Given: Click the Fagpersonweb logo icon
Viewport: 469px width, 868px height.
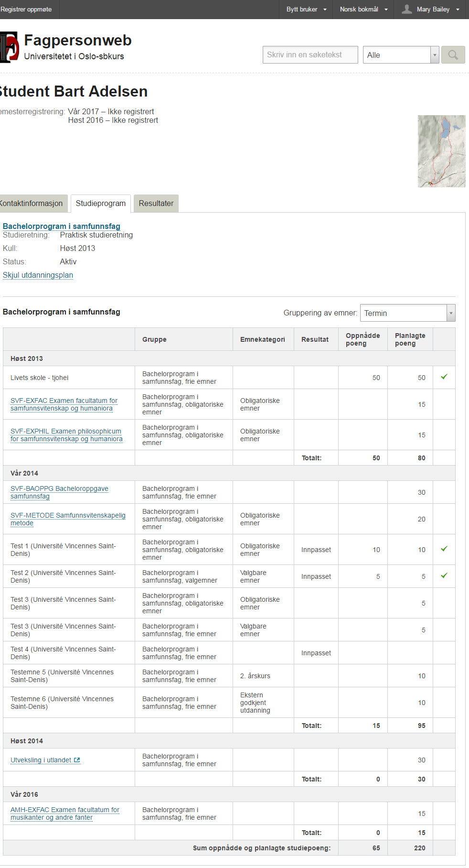Looking at the screenshot, I should (9, 47).
